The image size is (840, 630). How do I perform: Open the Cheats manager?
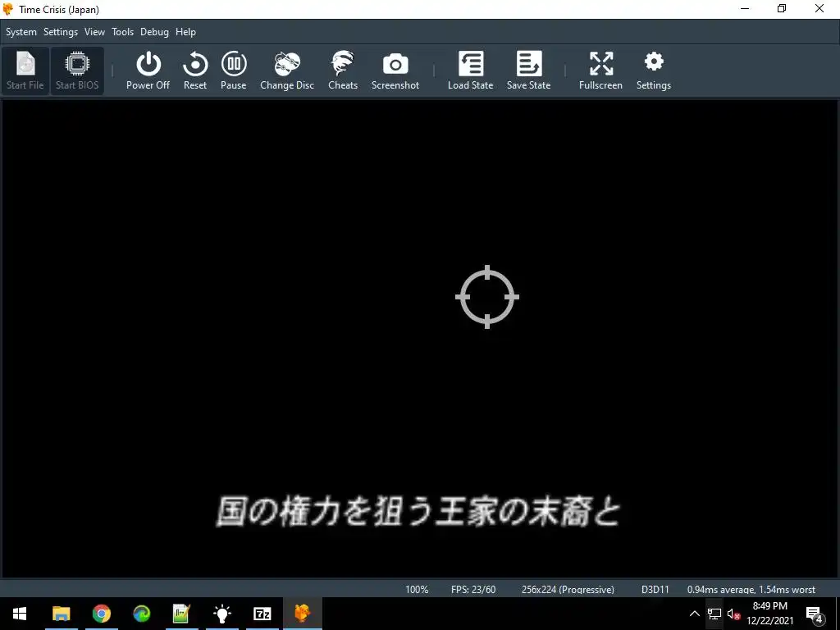[343, 71]
